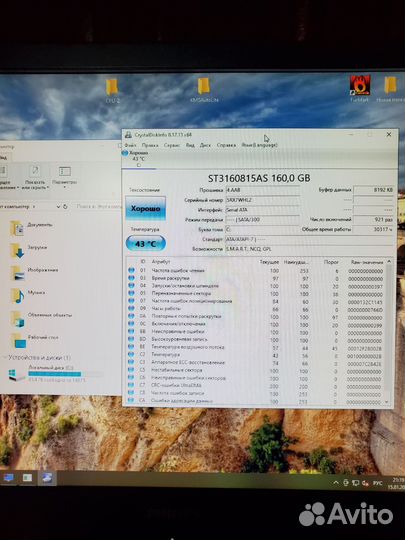405x540 pixels.
Task: Click status icon of attribute 07 Частота ошибок позиционирования
Action: (x=131, y=301)
